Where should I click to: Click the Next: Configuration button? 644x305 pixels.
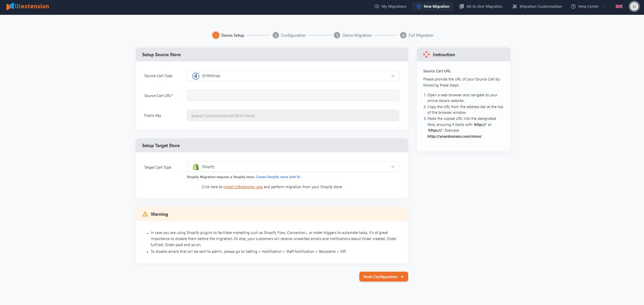384,277
